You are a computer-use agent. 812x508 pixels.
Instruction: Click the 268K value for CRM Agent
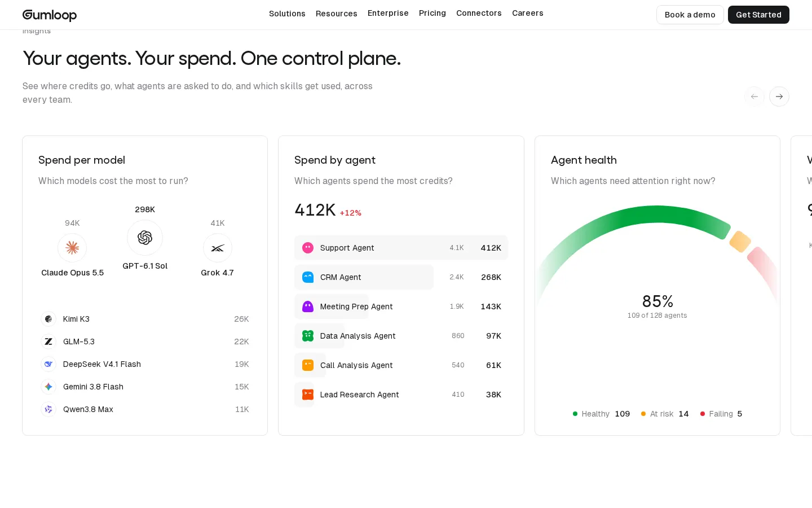[491, 277]
